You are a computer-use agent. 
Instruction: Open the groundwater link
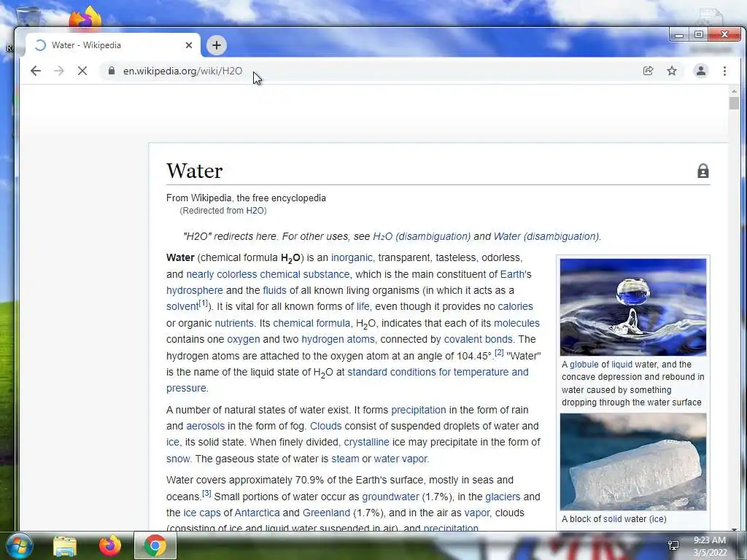click(390, 497)
